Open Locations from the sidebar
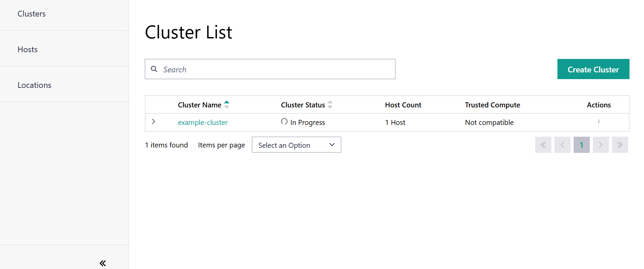Screen dimensions: 644x269 coord(34,85)
